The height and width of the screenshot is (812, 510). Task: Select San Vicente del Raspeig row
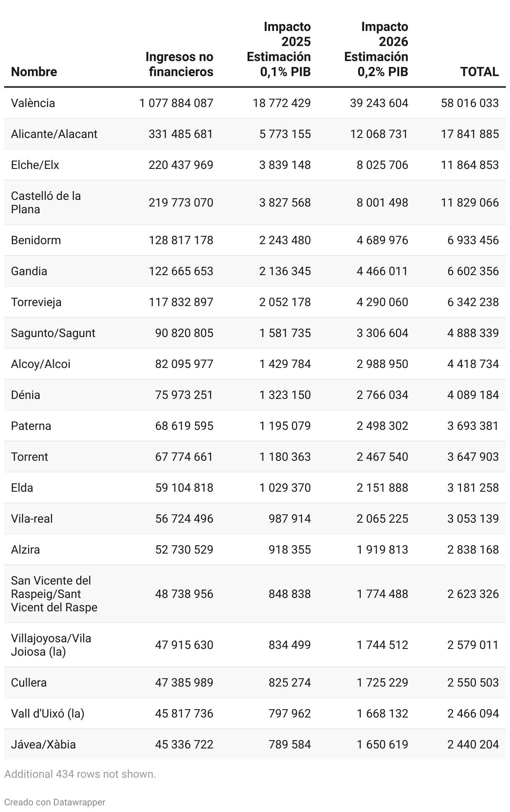click(x=54, y=594)
